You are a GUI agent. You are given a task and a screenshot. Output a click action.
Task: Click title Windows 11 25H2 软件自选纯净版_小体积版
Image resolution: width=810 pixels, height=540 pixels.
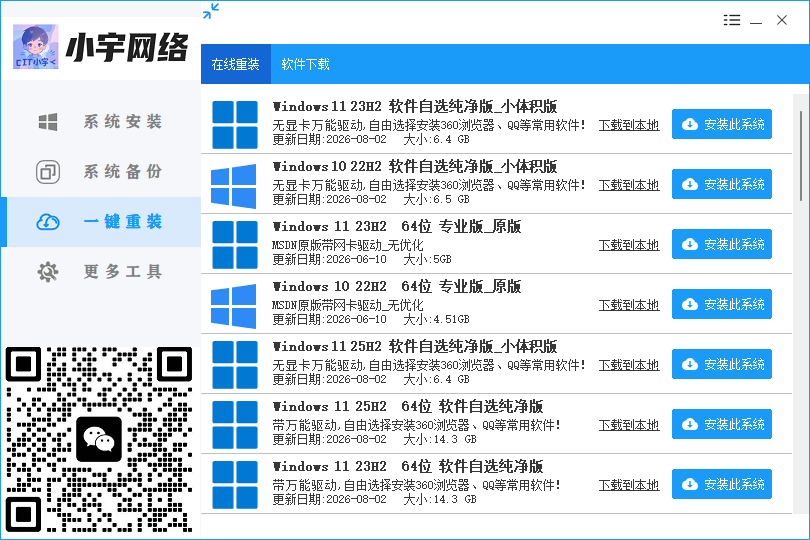click(415, 346)
